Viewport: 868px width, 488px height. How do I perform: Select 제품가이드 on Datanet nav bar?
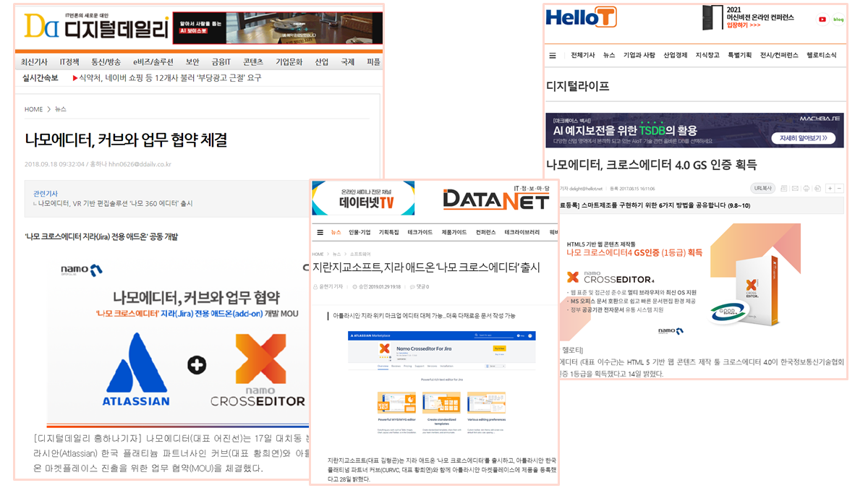coord(454,232)
